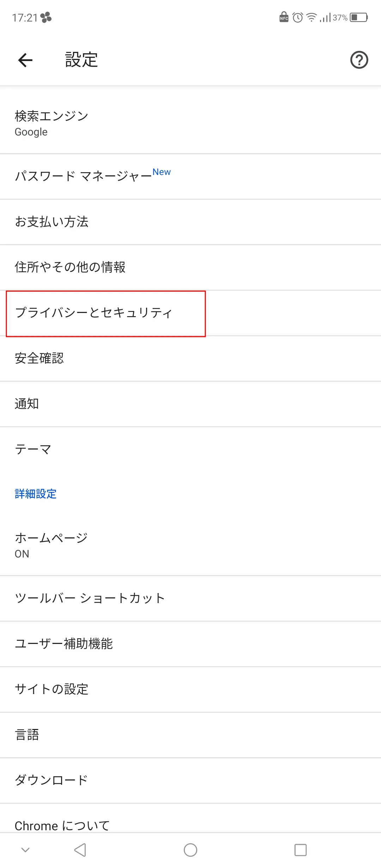The width and height of the screenshot is (381, 868).
Task: Choose テーマ setting
Action: 190,449
